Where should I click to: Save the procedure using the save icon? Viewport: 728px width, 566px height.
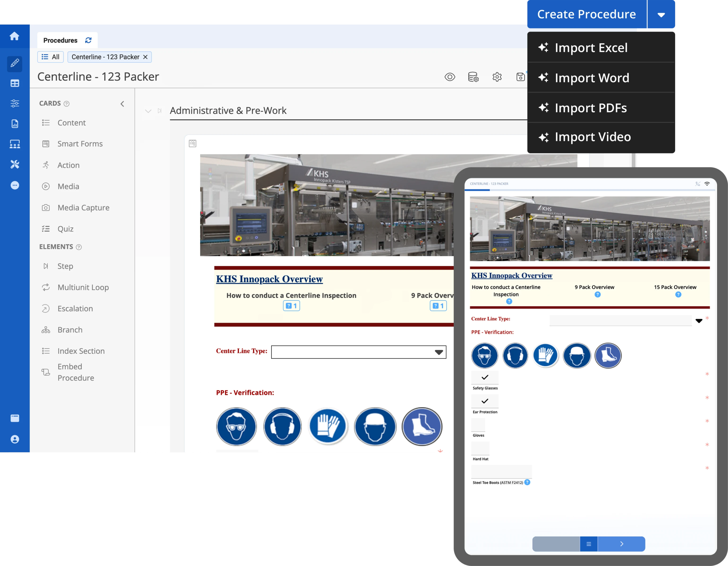coord(520,77)
